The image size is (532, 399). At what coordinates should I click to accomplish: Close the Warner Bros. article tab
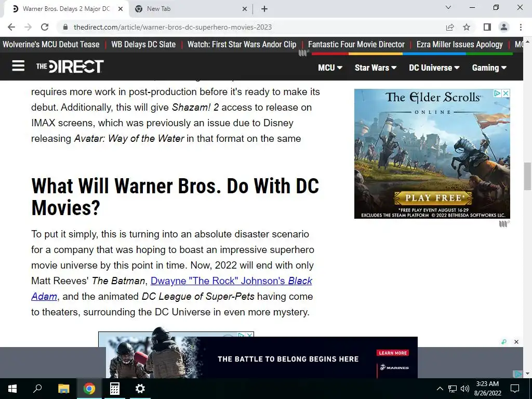pos(121,9)
